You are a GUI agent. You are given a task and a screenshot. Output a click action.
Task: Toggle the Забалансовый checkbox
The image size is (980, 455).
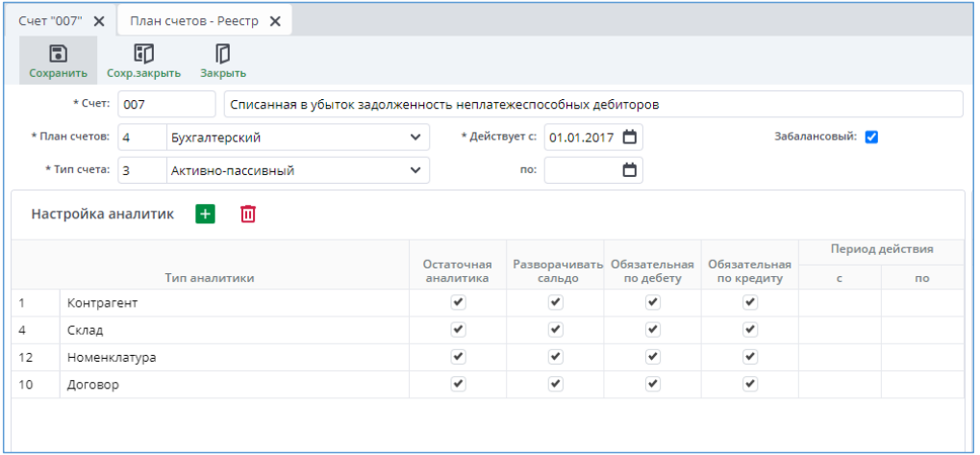[x=871, y=138]
